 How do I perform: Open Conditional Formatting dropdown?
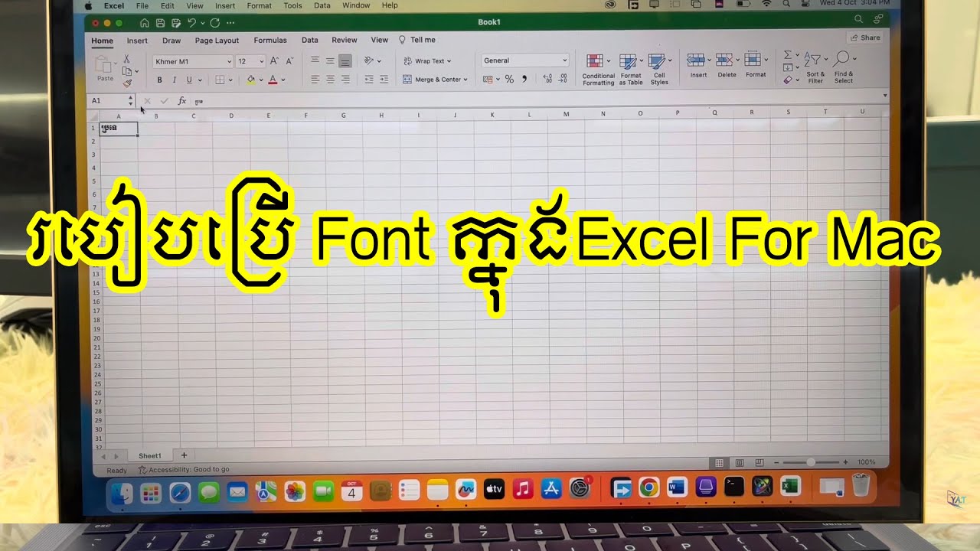pos(598,69)
